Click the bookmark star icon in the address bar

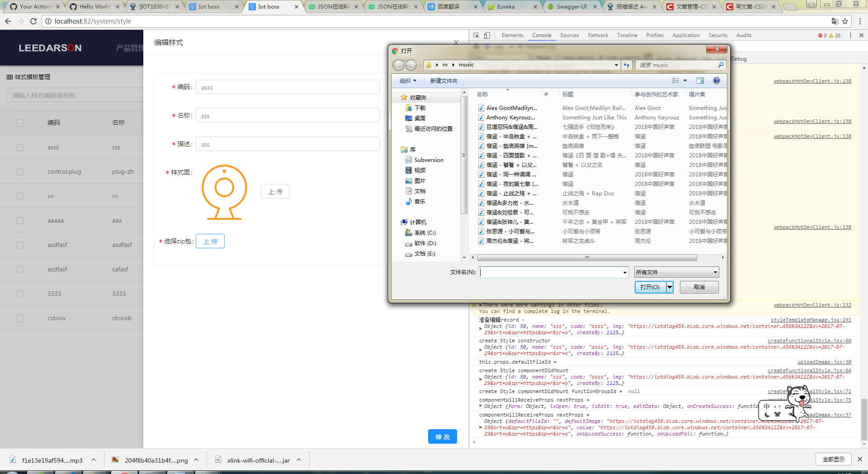click(845, 21)
